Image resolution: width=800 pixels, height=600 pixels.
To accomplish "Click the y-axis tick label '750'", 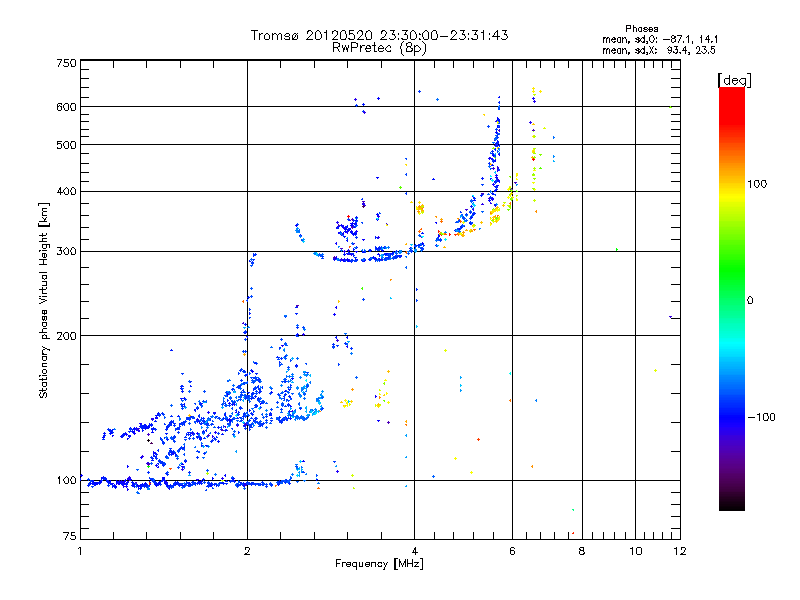I will (x=66, y=63).
